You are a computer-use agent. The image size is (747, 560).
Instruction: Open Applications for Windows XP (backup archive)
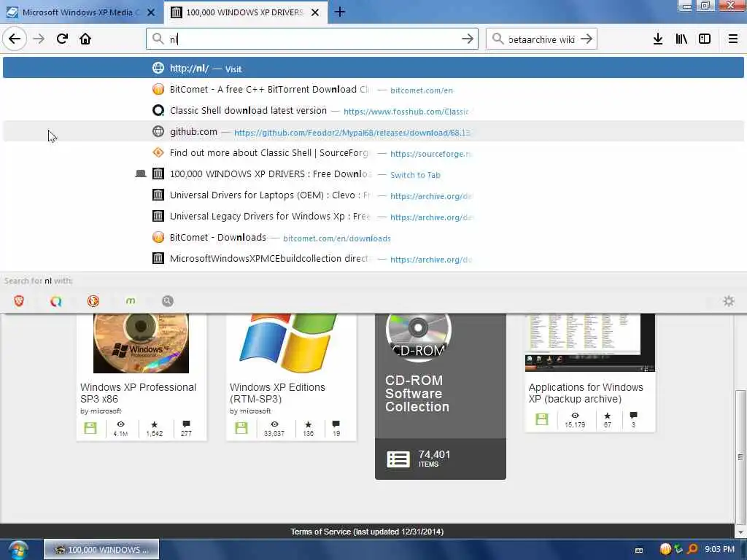click(x=586, y=393)
